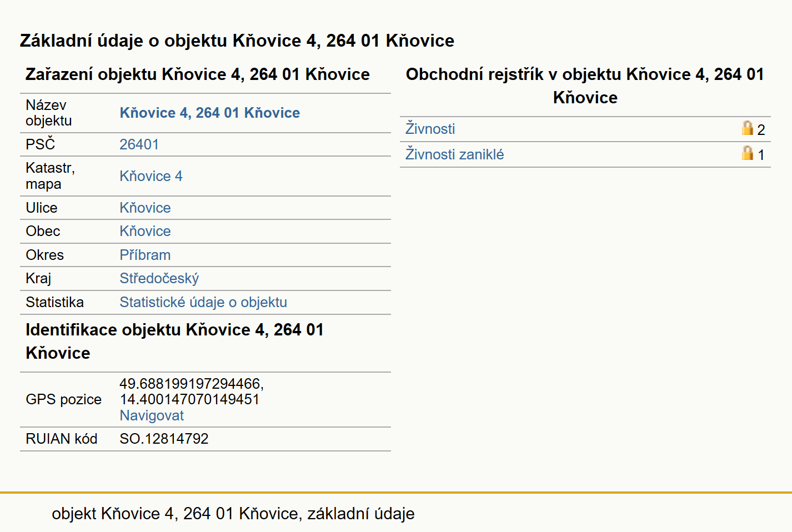Click the lock icon beside Živnosti count
Image resolution: width=792 pixels, height=532 pixels.
[748, 128]
